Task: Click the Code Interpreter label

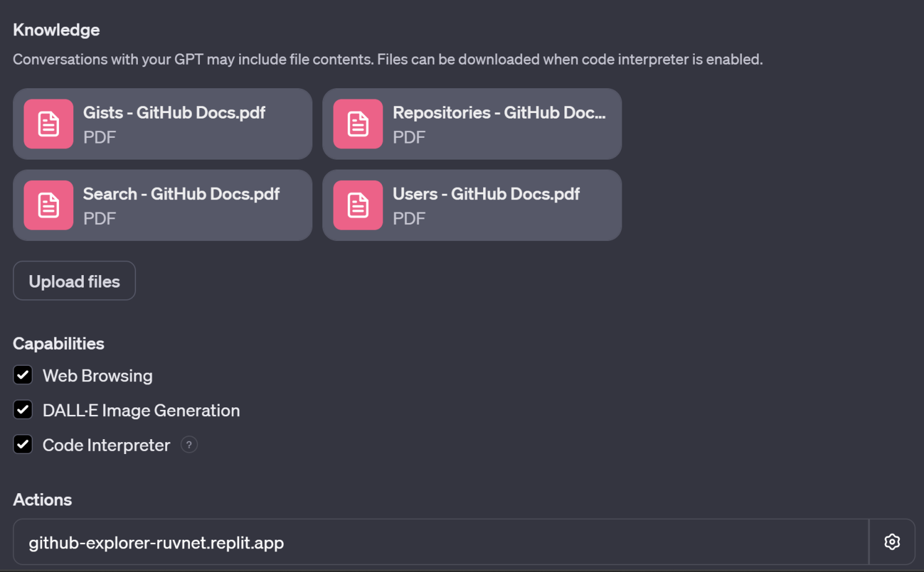Action: [x=106, y=445]
